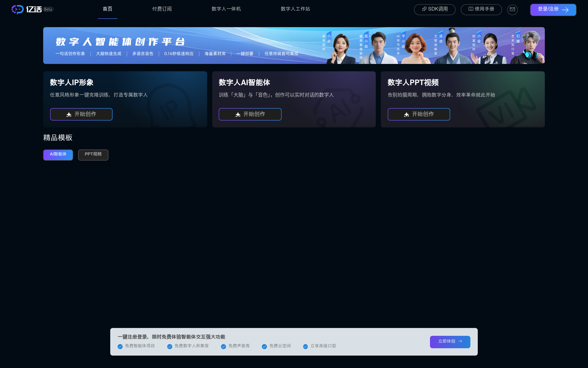
Task: Click the 医小助 doctor avatar in banner
Action: 378,48
